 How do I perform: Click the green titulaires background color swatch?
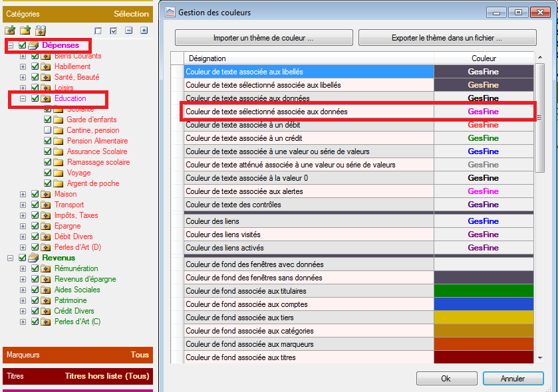click(x=484, y=291)
